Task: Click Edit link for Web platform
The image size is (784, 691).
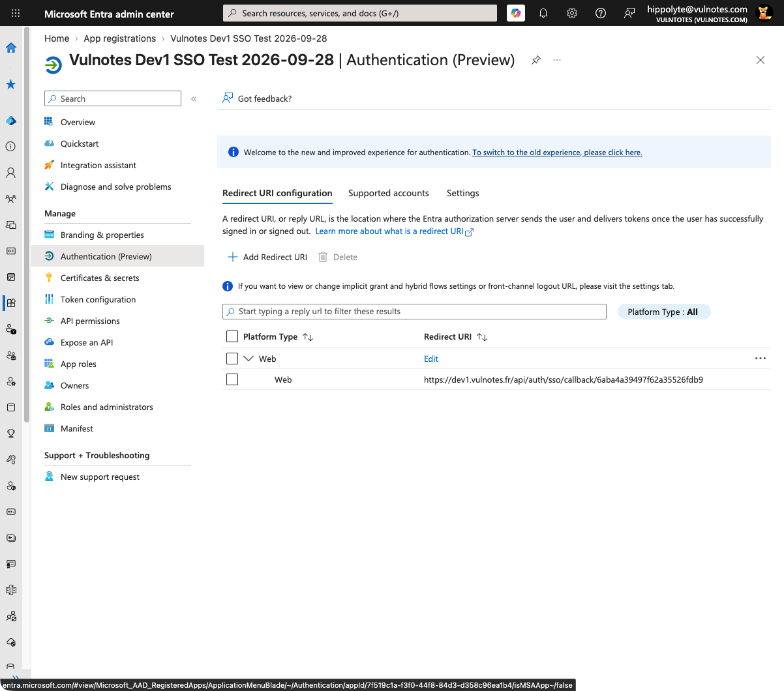Action: [x=431, y=359]
